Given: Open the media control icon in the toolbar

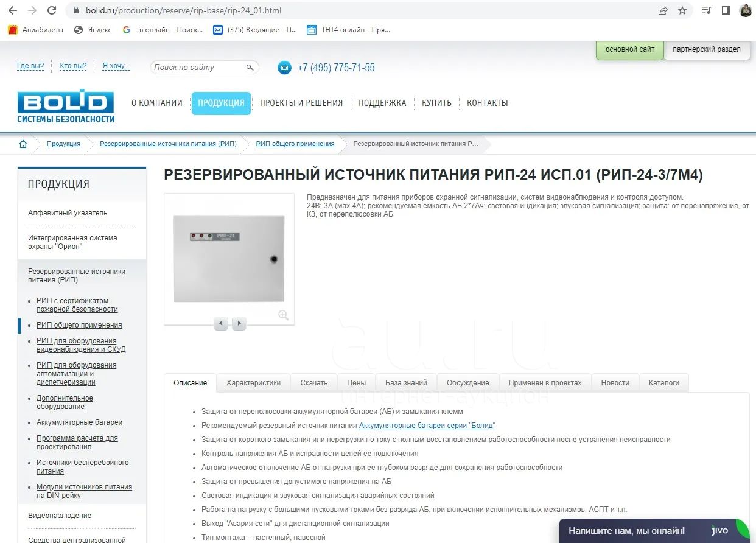Looking at the screenshot, I should coord(707,10).
